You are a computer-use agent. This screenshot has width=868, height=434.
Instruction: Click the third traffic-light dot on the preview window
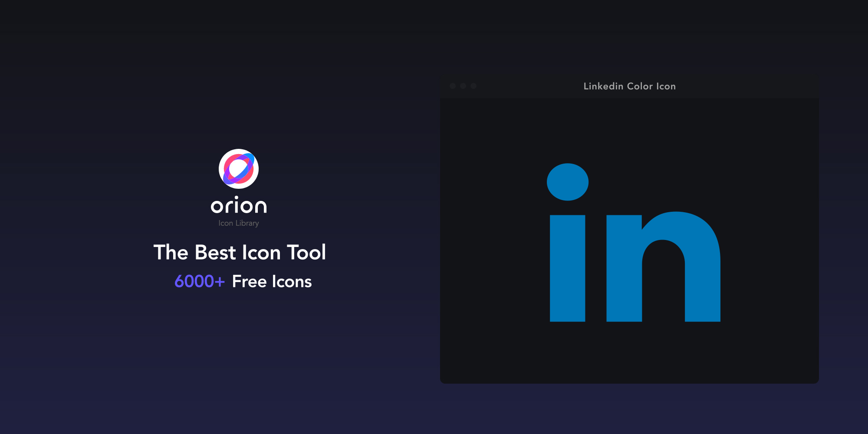(474, 86)
